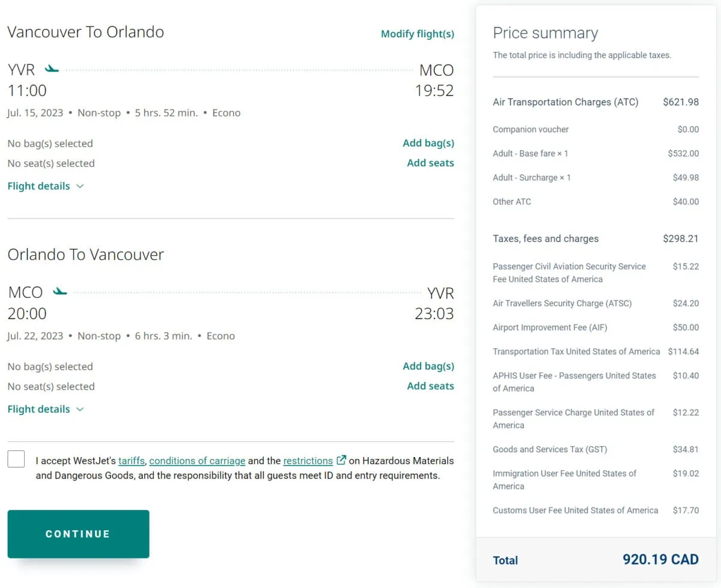Click the 920.19 CAD total amount
This screenshot has width=721, height=588.
pyautogui.click(x=660, y=560)
